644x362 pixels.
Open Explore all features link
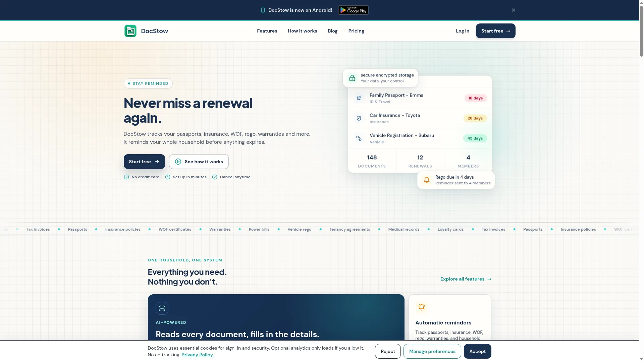click(466, 279)
